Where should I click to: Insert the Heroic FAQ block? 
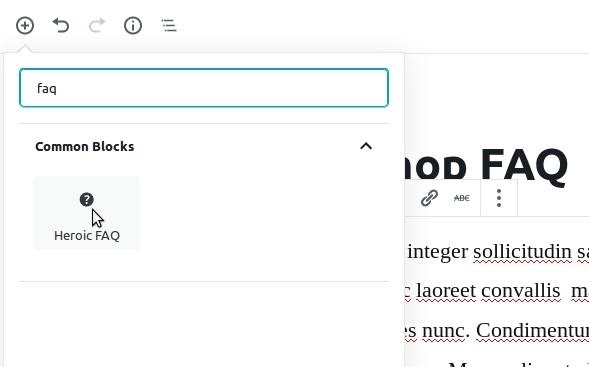coord(87,213)
